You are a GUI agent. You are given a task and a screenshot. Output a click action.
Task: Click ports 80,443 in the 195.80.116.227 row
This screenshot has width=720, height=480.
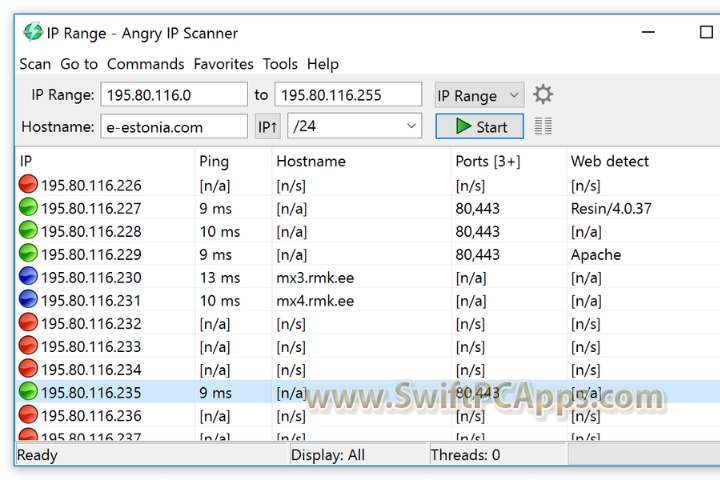tap(477, 209)
